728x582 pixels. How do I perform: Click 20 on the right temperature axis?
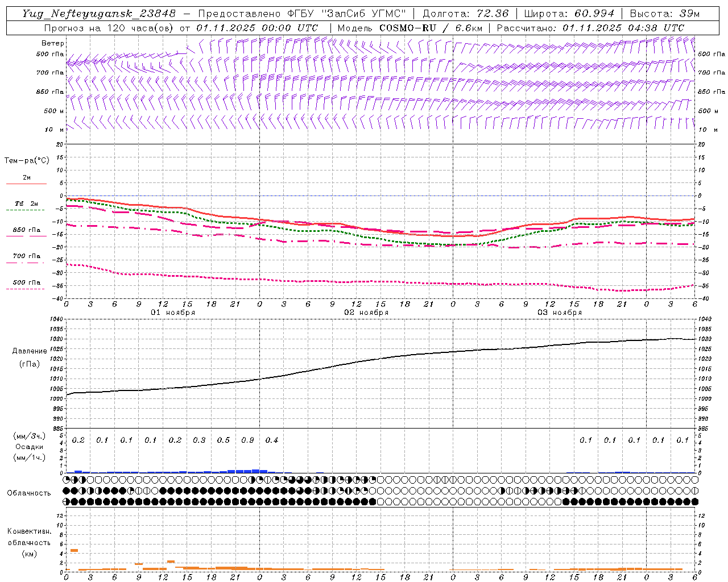coord(701,144)
